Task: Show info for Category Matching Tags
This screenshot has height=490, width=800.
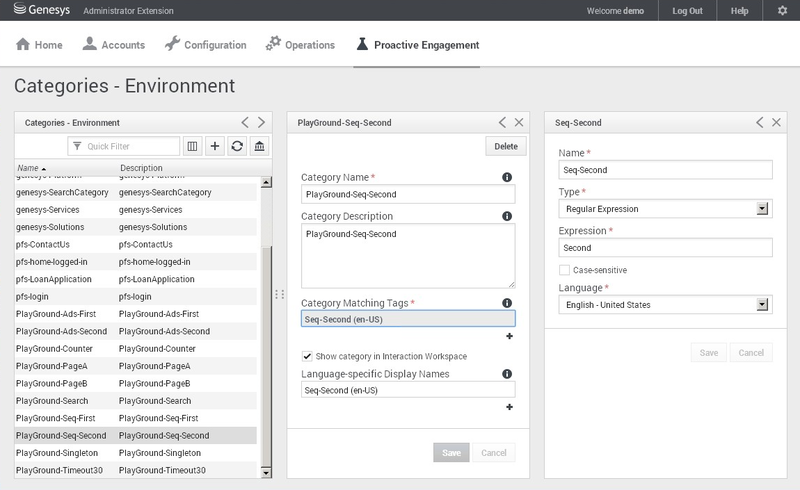Action: 507,303
